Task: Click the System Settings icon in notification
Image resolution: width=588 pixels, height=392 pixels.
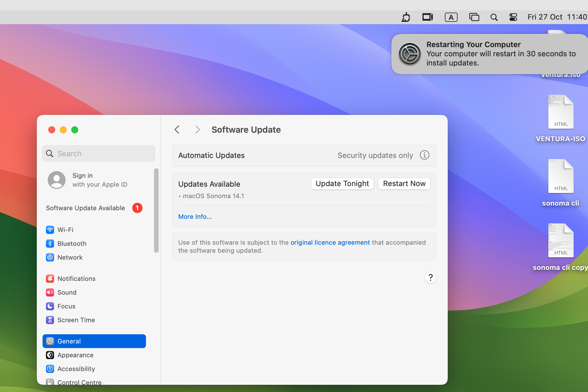Action: click(410, 54)
